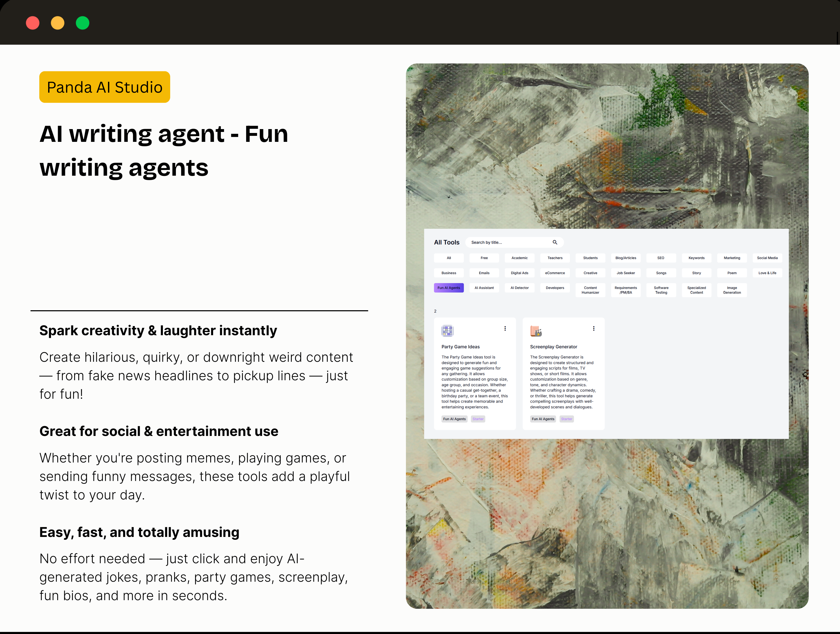Open the AI Detector category
This screenshot has width=840, height=634.
tap(519, 288)
